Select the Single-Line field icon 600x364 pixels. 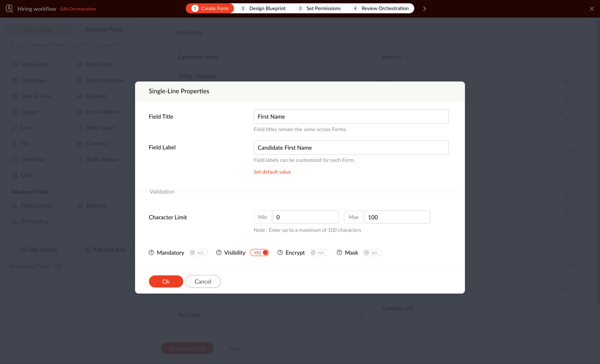[x=14, y=64]
